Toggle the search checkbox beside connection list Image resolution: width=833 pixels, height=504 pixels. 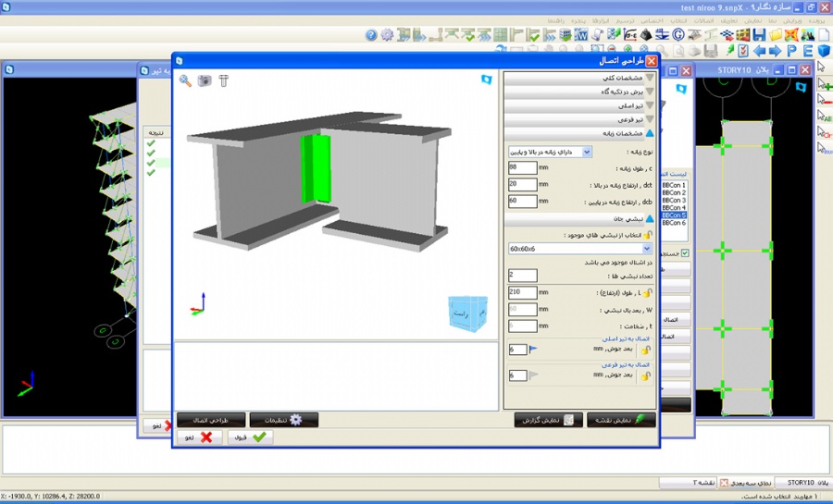tap(685, 253)
